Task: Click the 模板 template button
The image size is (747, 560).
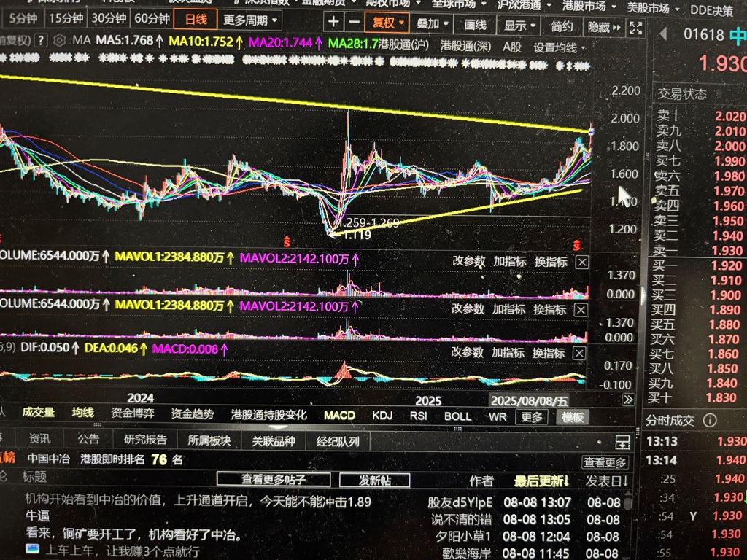Action: coord(572,417)
